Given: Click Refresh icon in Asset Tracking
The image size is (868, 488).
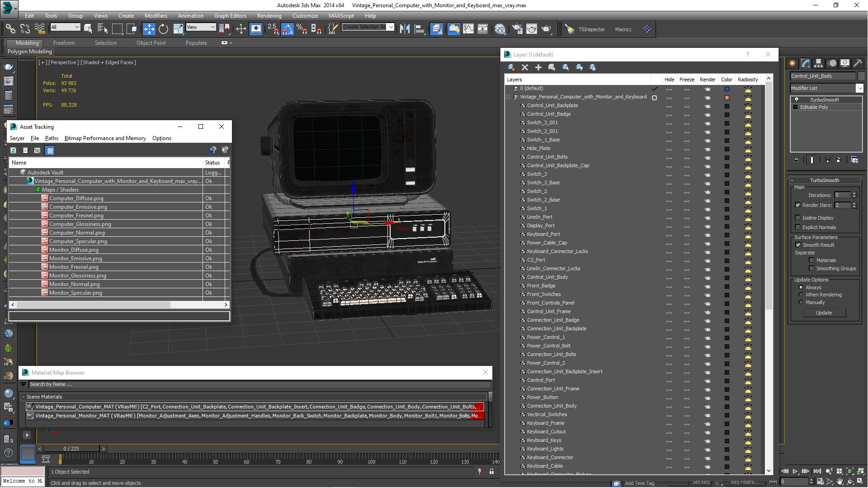Looking at the screenshot, I should tap(13, 150).
